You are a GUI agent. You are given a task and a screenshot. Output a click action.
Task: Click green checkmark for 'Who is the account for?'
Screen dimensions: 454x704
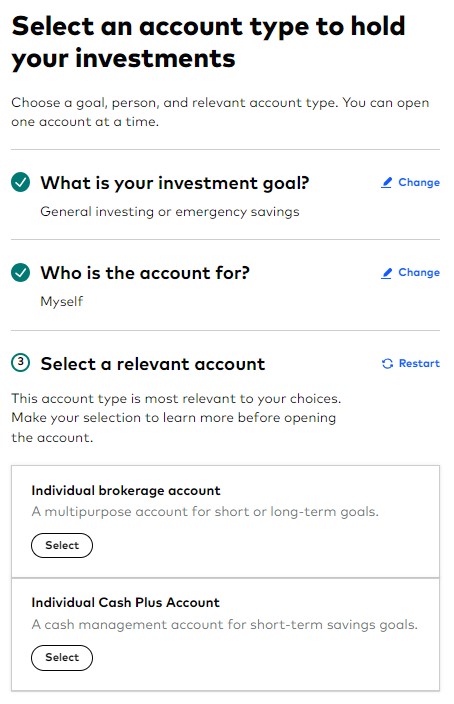[20, 273]
